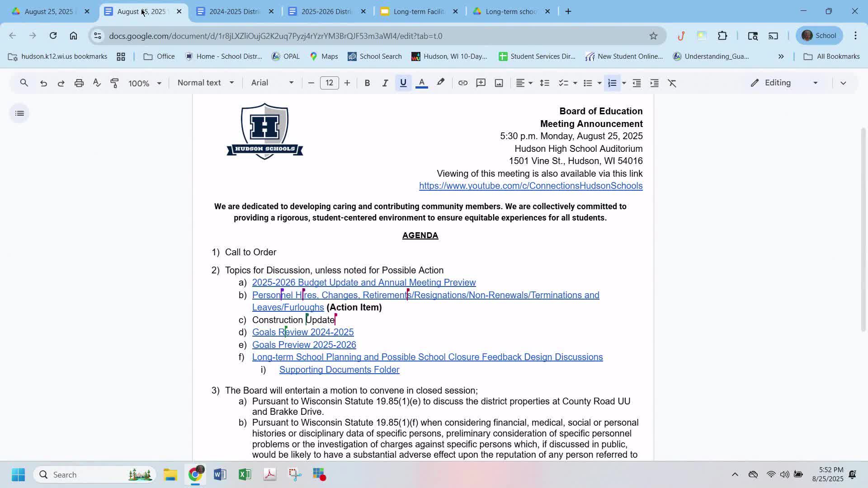Show the document outline sidebar icon

19,113
